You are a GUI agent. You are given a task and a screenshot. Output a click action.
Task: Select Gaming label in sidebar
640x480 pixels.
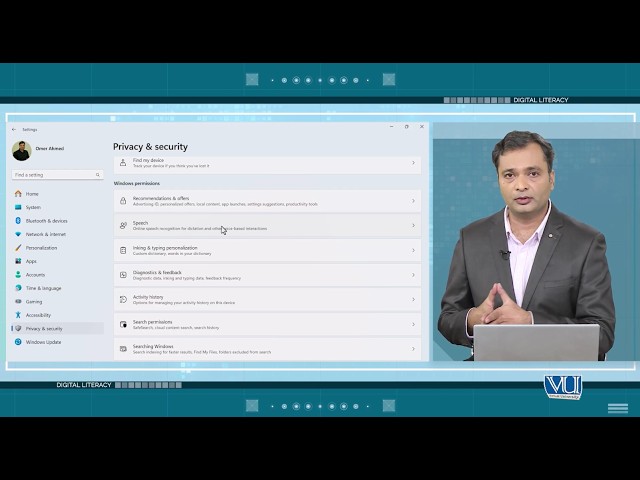[34, 302]
